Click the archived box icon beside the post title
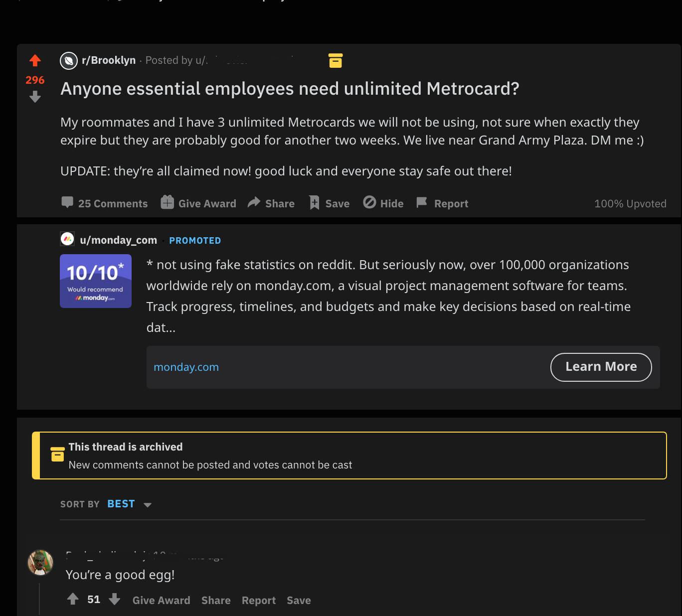 (x=335, y=60)
